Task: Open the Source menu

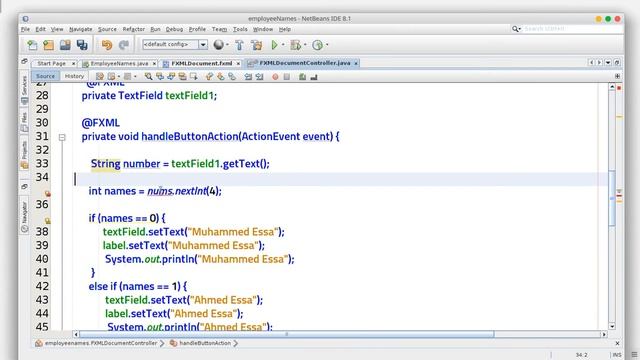Action: tap(107, 29)
